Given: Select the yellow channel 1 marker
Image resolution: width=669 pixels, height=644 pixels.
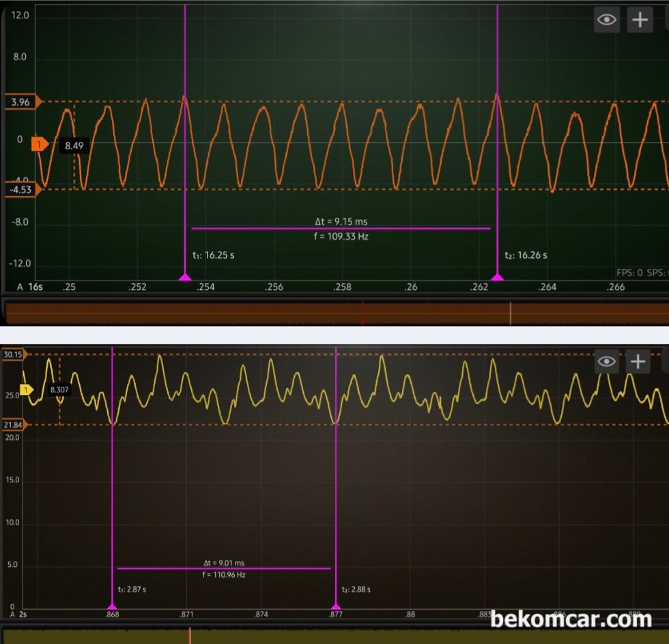Looking at the screenshot, I should tap(27, 390).
